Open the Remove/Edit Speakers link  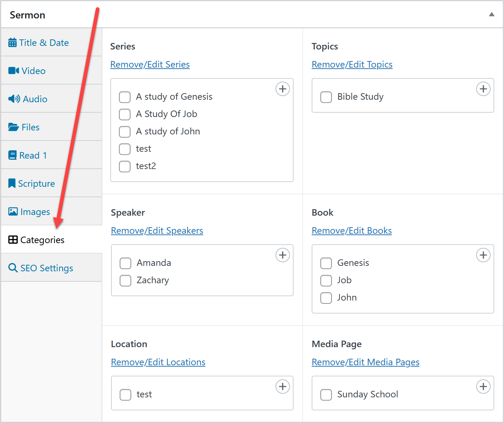(x=157, y=230)
